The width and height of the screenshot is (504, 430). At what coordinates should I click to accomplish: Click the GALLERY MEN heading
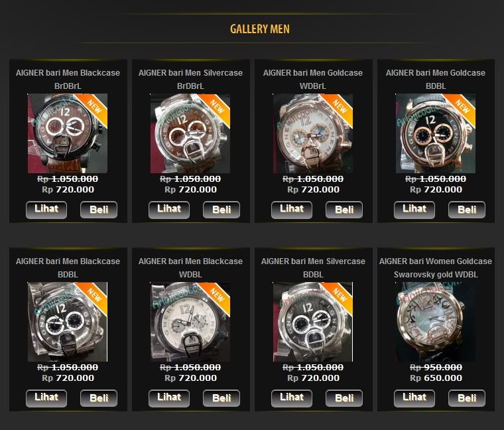260,29
